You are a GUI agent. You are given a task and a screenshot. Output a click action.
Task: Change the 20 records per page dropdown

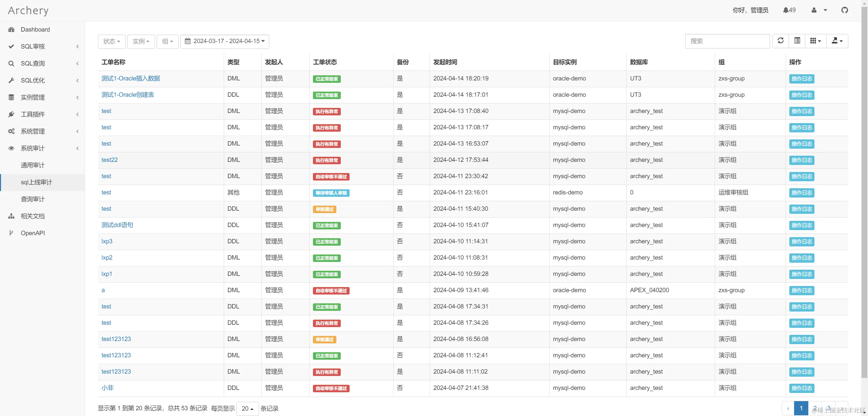point(248,409)
